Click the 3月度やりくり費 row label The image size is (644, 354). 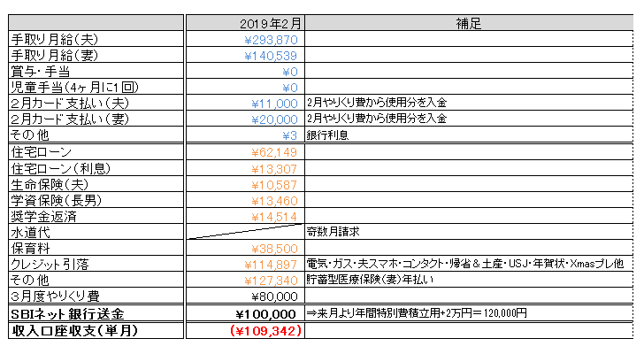(96, 296)
